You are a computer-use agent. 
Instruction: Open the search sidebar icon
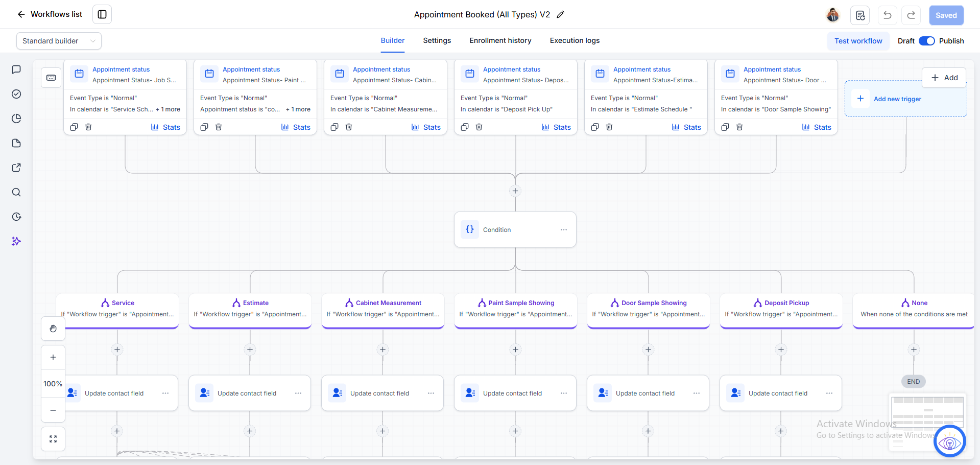(x=16, y=192)
